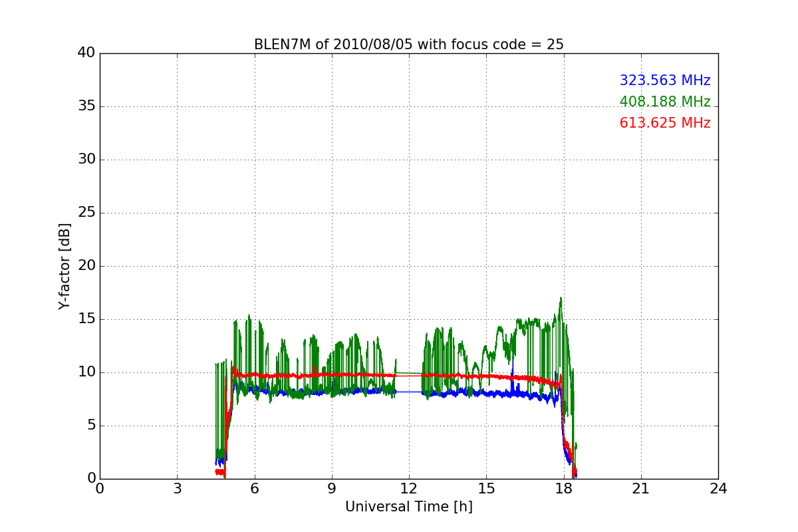
Task: Click the 30 tick label on Y-axis
Action: click(86, 160)
